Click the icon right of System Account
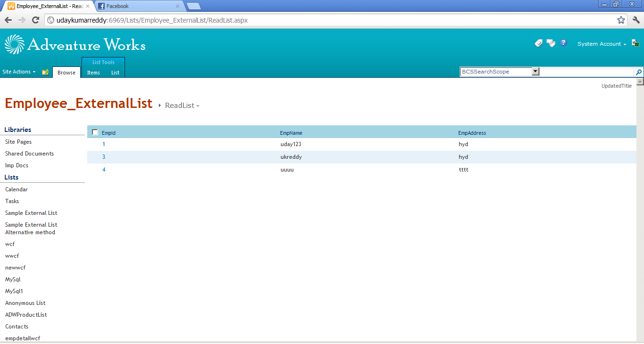This screenshot has width=644, height=344. point(635,43)
